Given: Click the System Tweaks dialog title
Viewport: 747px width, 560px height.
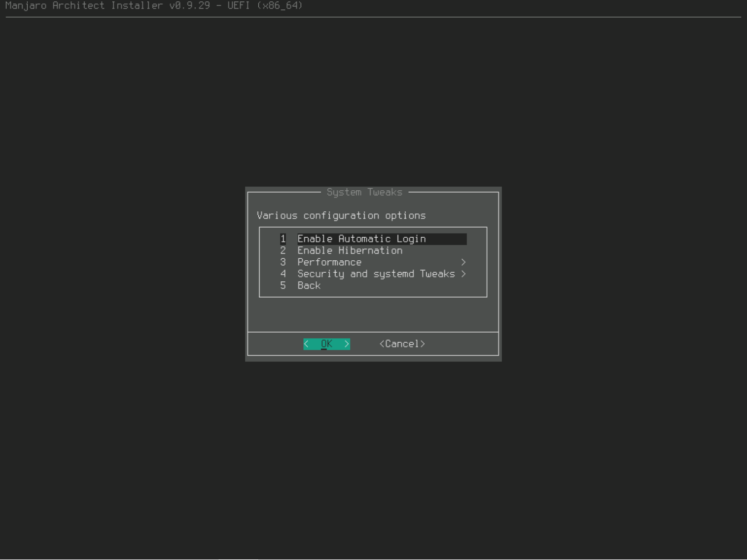Looking at the screenshot, I should pyautogui.click(x=364, y=192).
